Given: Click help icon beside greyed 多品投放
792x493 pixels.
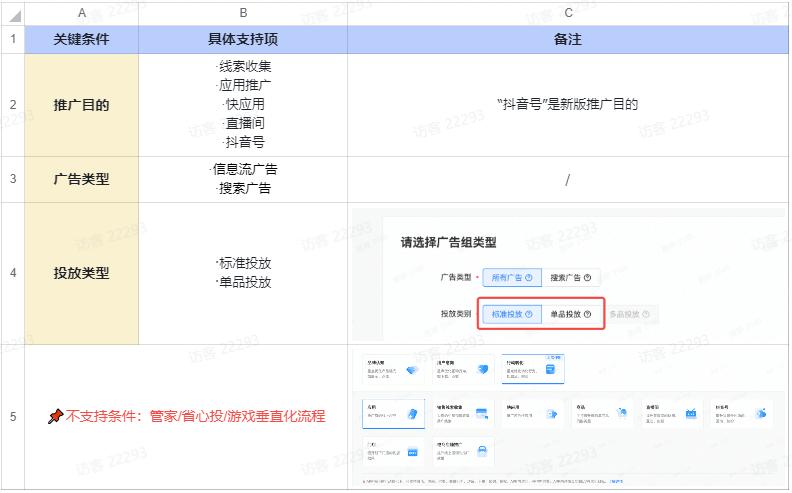Looking at the screenshot, I should coord(646,314).
